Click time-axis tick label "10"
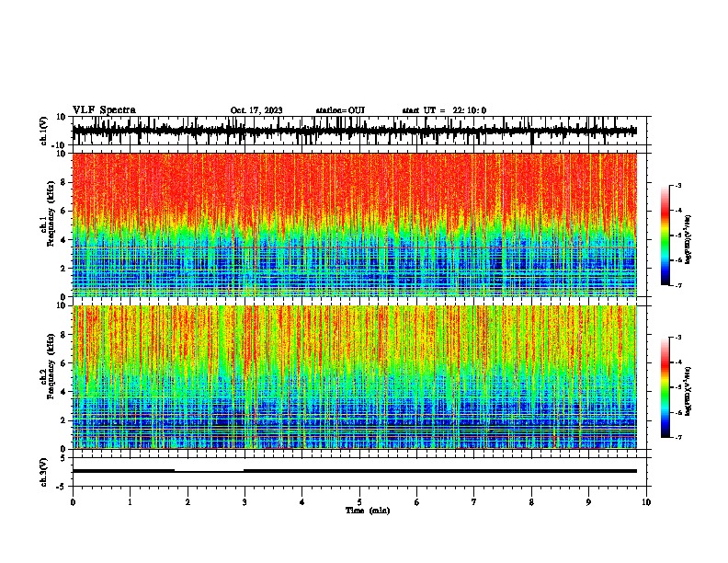Screen dimensions: 728x563 [x=646, y=502]
